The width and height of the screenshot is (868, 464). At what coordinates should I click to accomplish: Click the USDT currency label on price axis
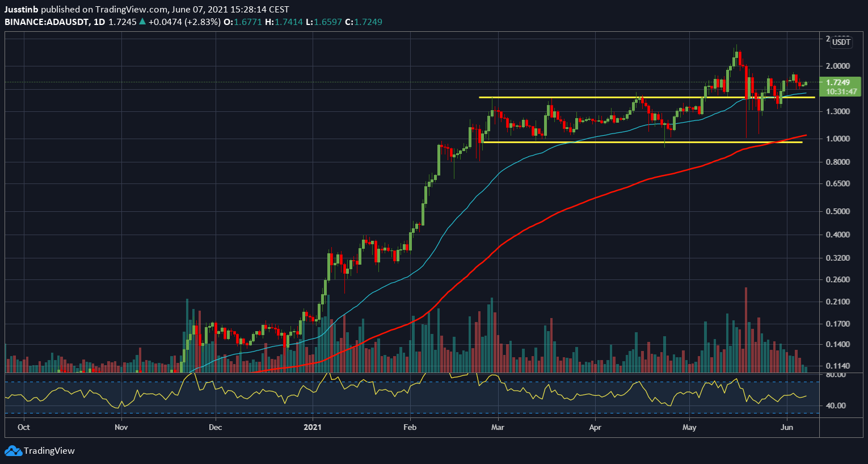pos(841,42)
